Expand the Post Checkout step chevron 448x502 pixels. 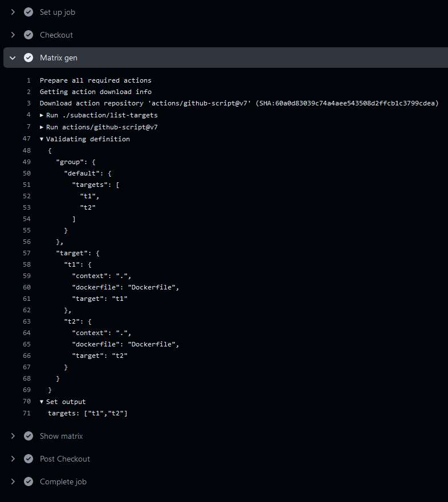coord(13,459)
